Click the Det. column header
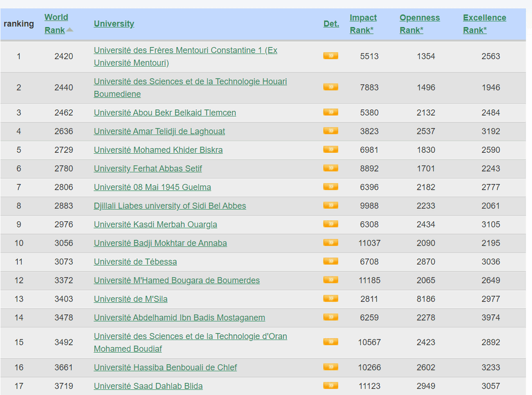Viewport: 532px width, 395px height. (x=331, y=24)
